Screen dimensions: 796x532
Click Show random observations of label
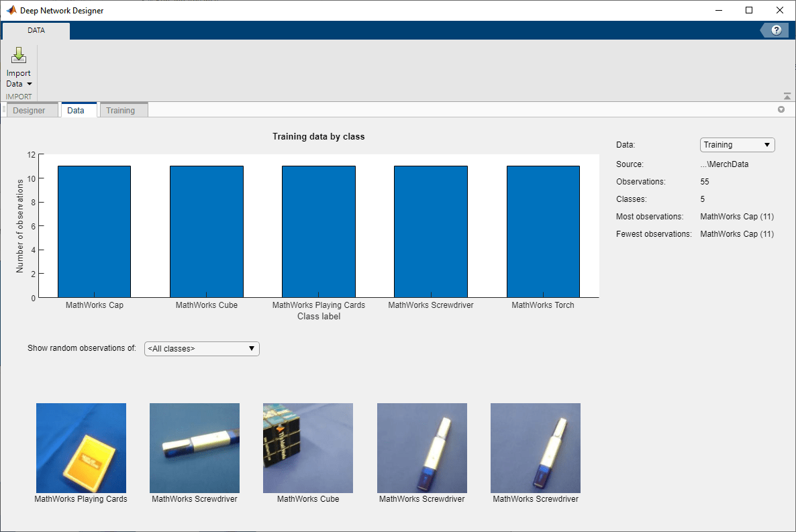coord(82,348)
